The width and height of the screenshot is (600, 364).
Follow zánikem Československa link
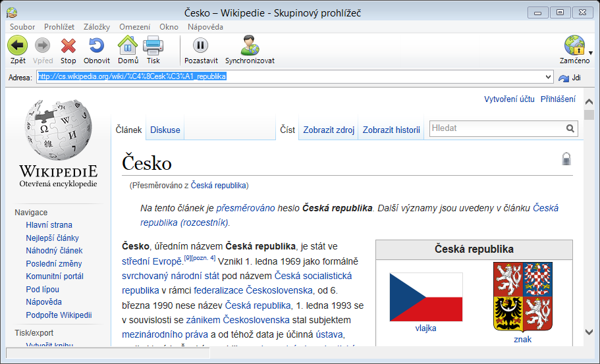[x=238, y=320]
